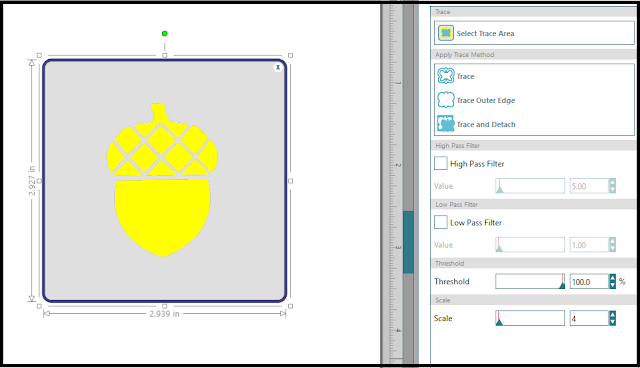Viewport: 640px width, 368px height.
Task: Apply the Trace method text button
Action: point(465,76)
